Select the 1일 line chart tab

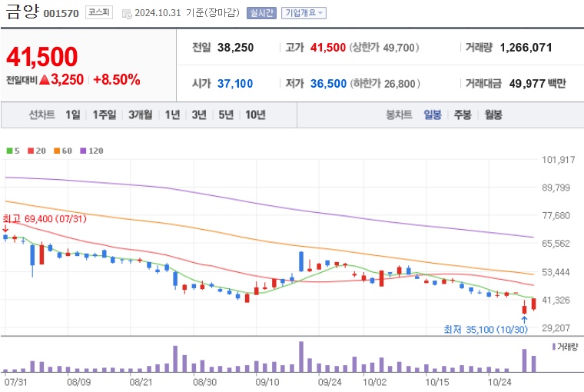click(x=73, y=115)
